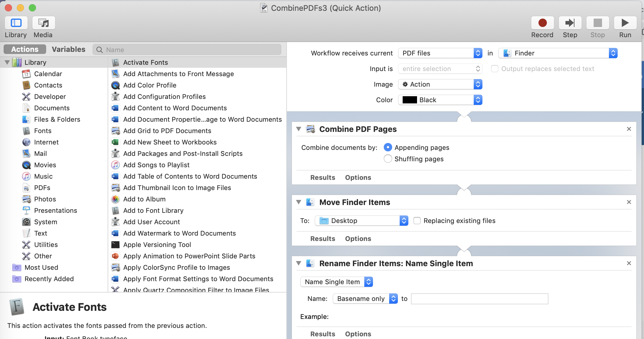Select Add Grid to PDF Documents action

pos(167,131)
